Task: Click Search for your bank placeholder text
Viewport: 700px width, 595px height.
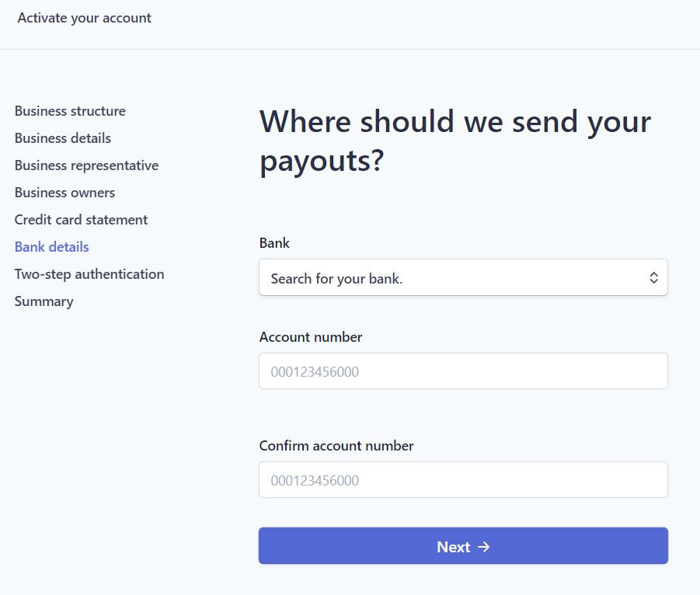Action: [x=336, y=279]
